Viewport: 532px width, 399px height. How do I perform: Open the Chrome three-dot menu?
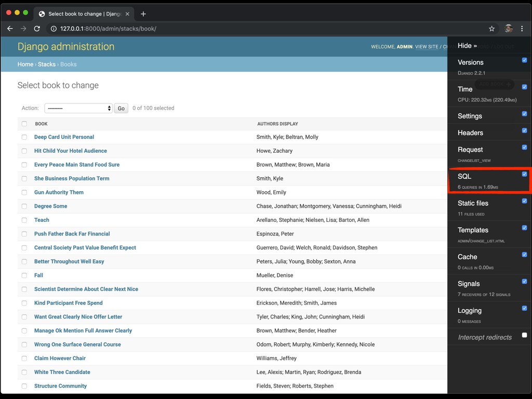(x=522, y=29)
